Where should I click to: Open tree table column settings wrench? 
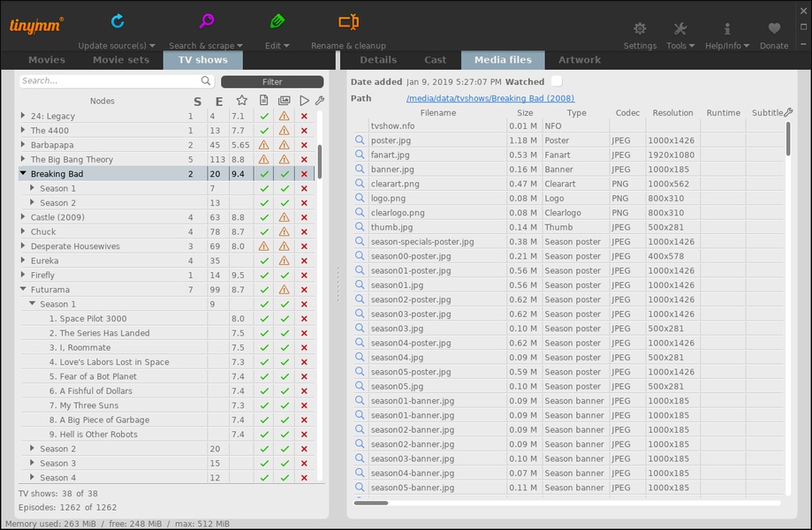tap(320, 101)
